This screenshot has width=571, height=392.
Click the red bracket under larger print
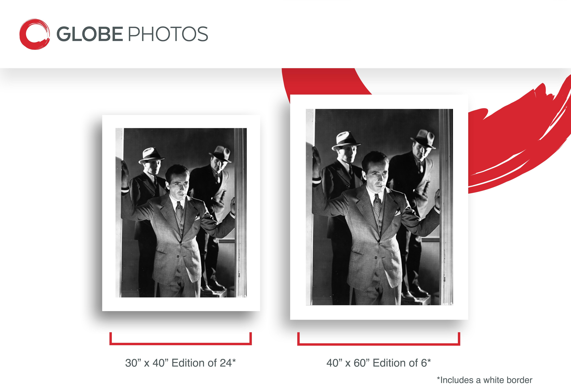pos(379,339)
